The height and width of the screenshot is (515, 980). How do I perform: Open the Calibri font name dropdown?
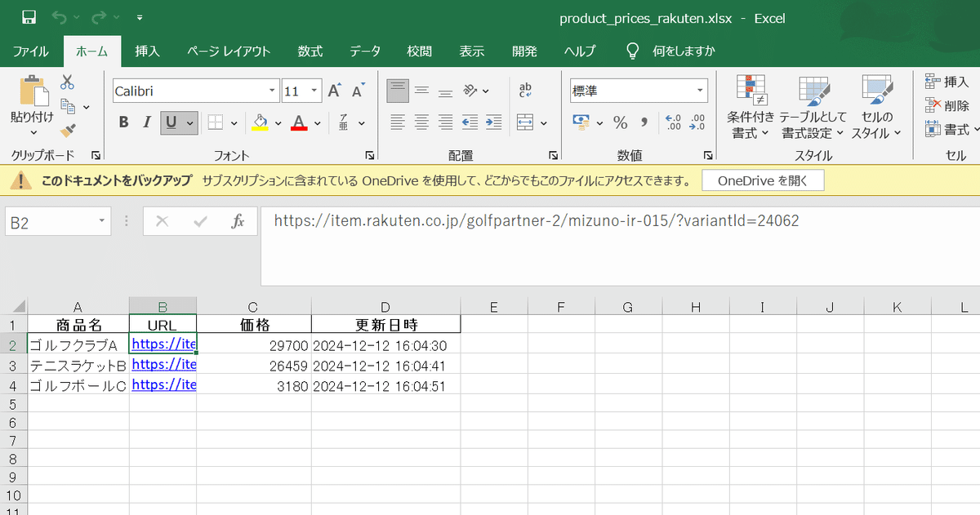[273, 91]
